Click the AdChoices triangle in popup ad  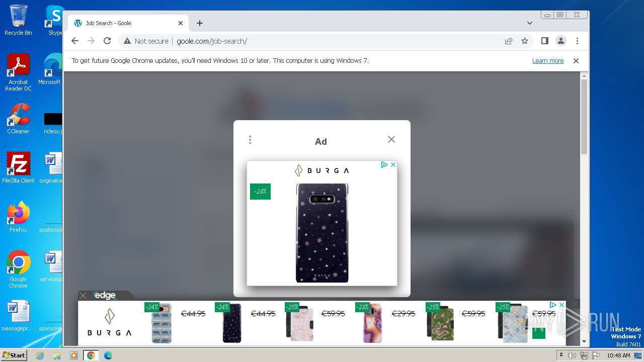pos(384,164)
